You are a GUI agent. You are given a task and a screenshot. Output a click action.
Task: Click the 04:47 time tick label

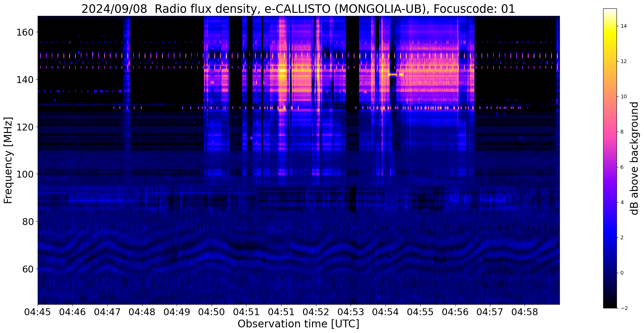(x=108, y=312)
